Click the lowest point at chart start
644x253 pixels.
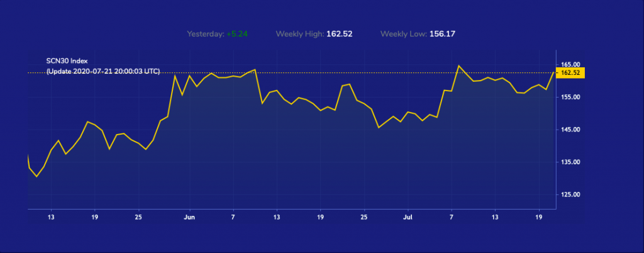pos(36,177)
